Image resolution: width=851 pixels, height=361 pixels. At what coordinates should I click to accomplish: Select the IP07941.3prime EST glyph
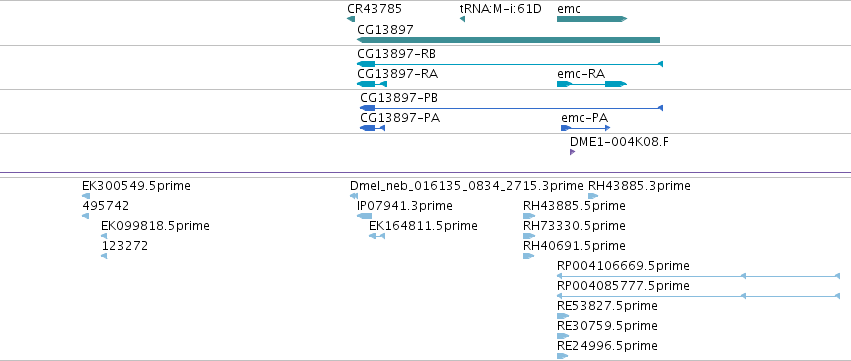coord(364,216)
